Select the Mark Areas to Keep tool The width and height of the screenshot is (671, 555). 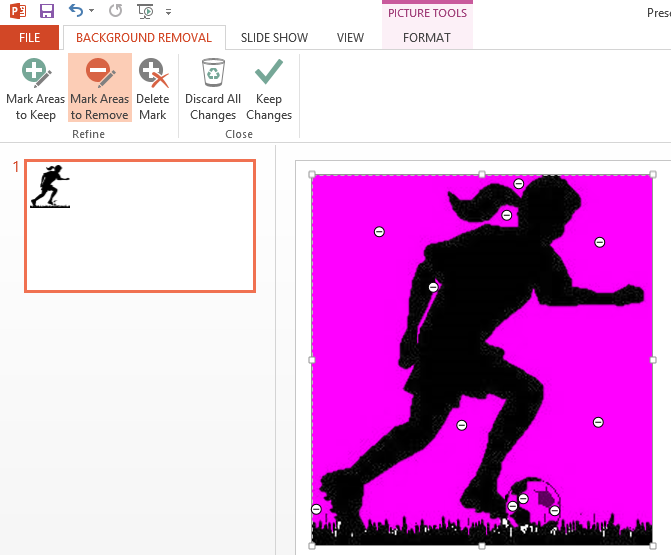(36, 88)
